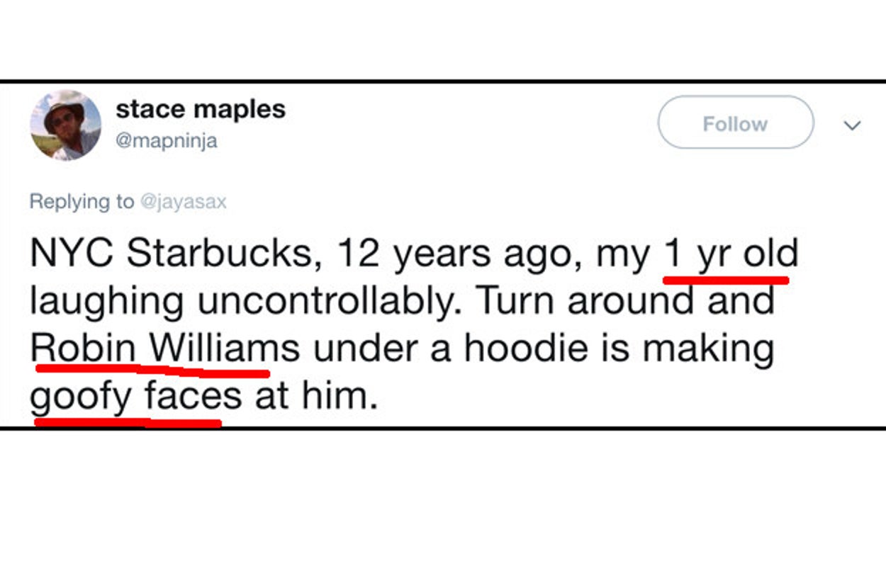
Task: Click the word "uncontrollably" in the tweet
Action: pyautogui.click(x=329, y=301)
